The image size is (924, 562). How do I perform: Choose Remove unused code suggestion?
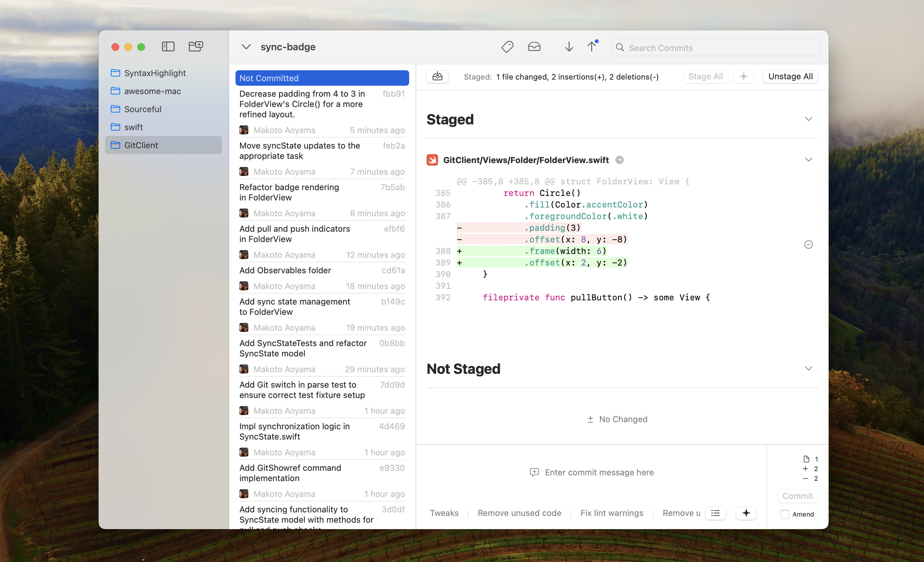(x=519, y=513)
